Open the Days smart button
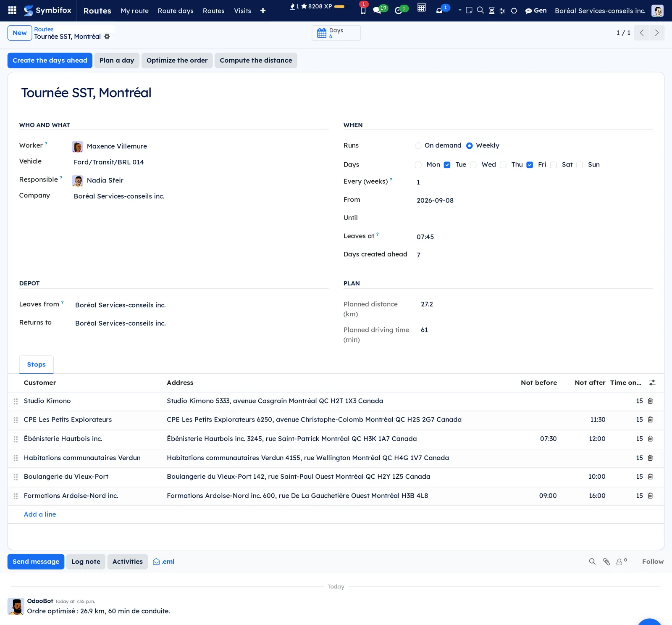The image size is (672, 625). [336, 33]
